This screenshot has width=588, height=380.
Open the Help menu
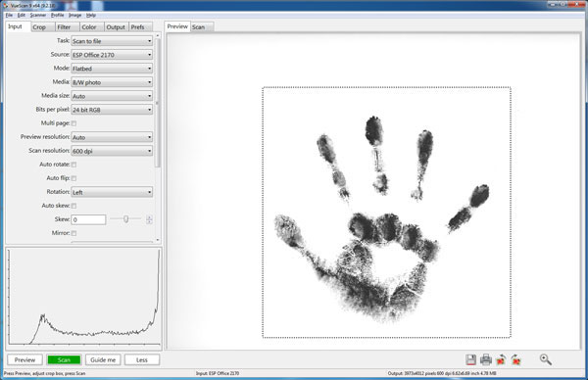point(91,15)
